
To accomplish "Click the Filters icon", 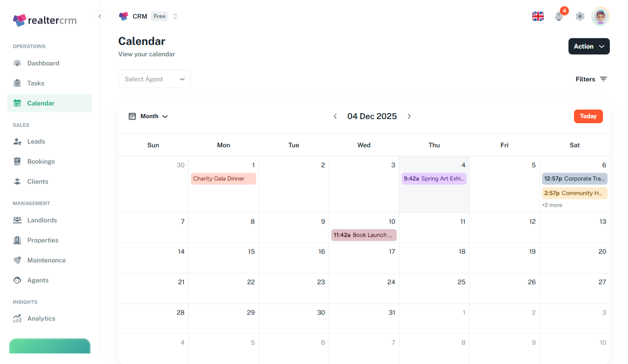I will tap(603, 79).
